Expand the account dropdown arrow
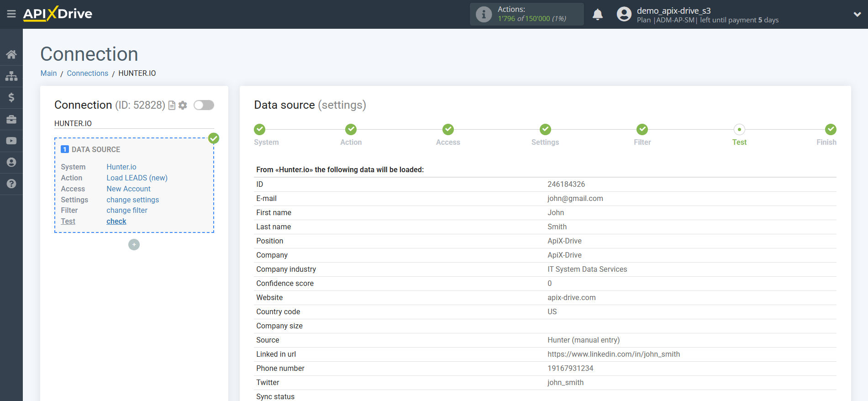 tap(857, 15)
